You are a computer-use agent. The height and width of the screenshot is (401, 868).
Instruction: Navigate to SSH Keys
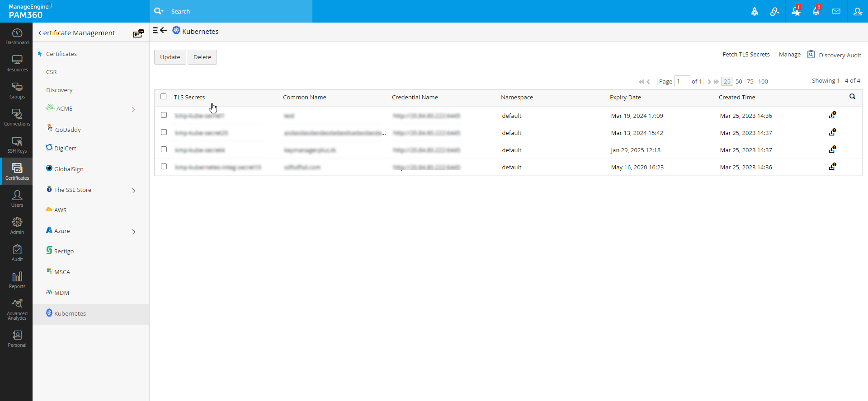point(17,145)
